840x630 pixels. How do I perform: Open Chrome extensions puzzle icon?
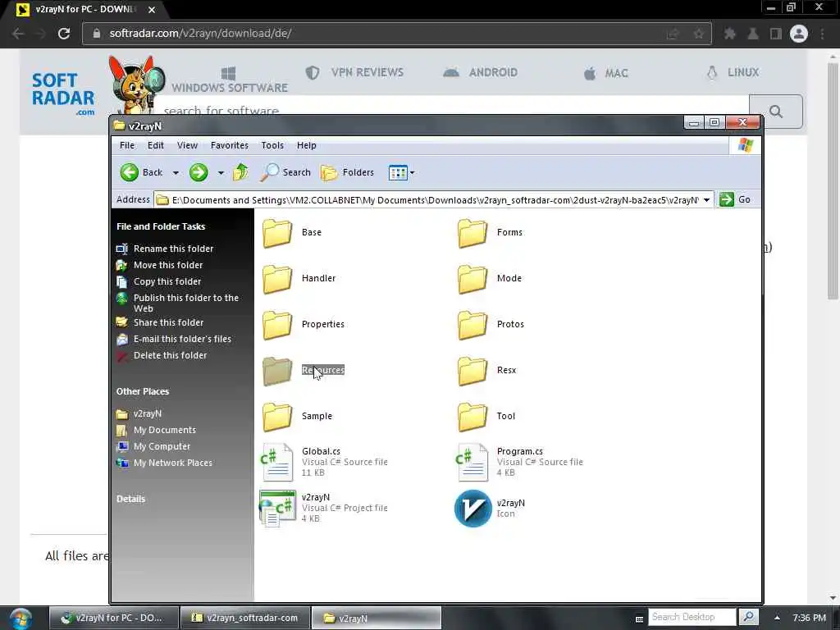pyautogui.click(x=729, y=34)
